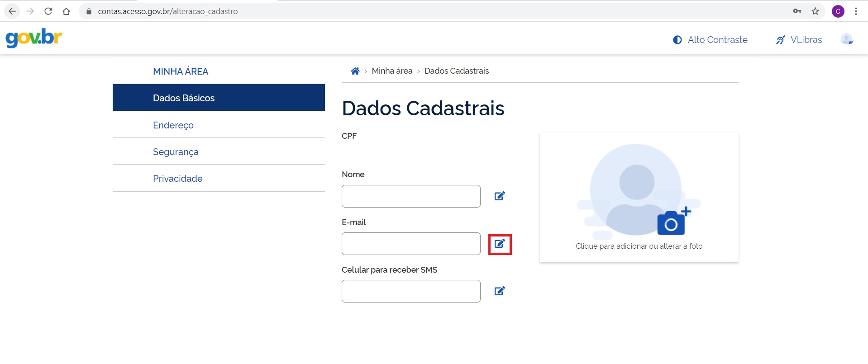The image size is (868, 364).
Task: Select Endereço in side menu
Action: tap(173, 125)
